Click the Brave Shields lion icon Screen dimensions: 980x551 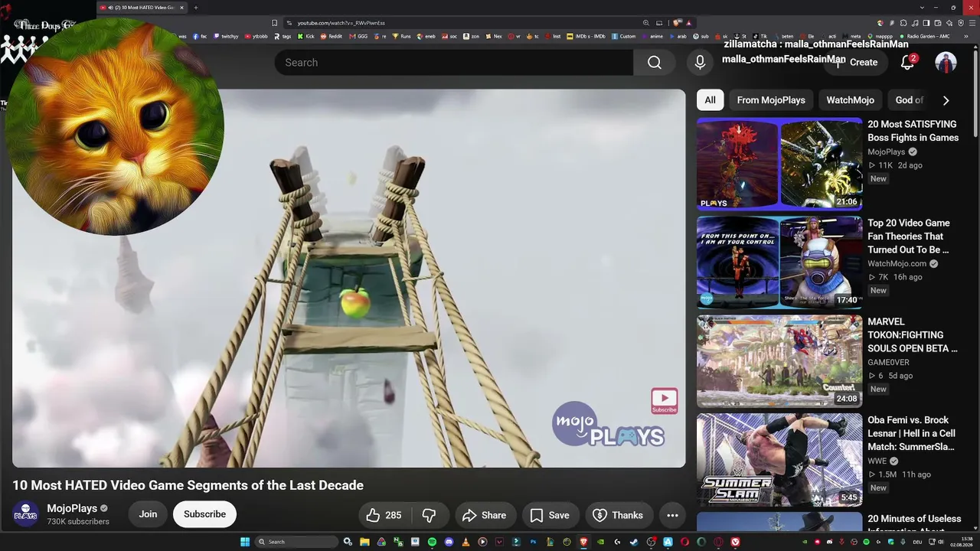point(677,23)
